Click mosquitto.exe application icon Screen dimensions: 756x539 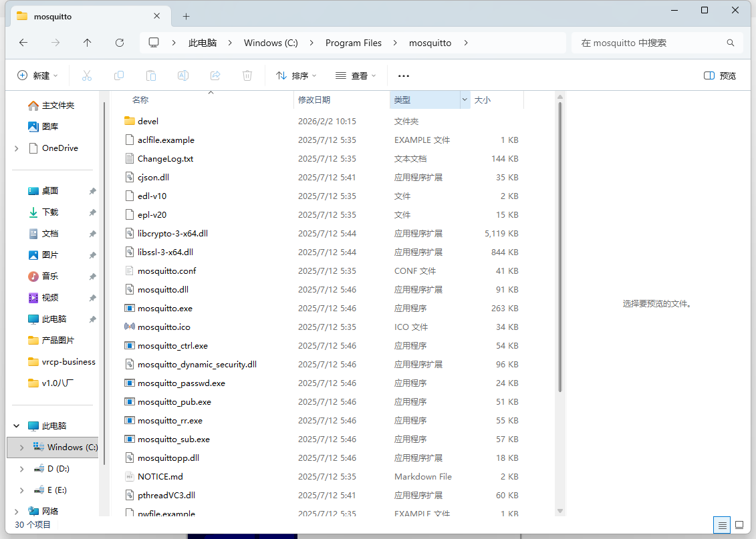point(129,308)
